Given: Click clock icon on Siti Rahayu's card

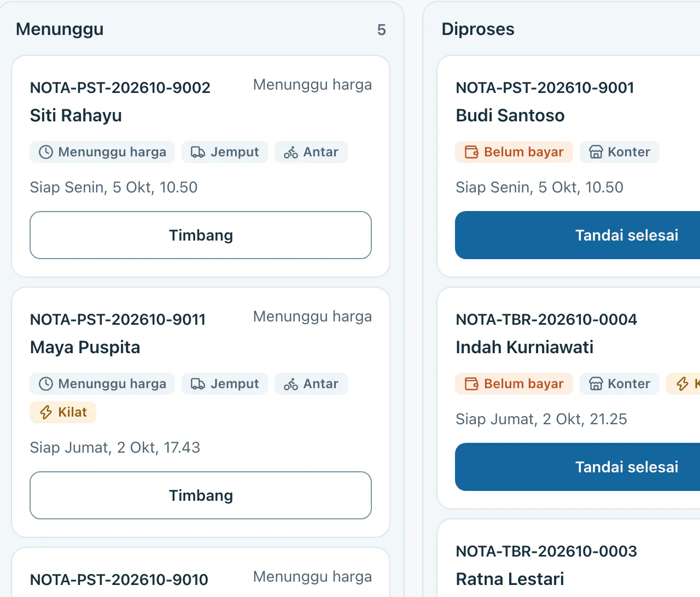Looking at the screenshot, I should (x=46, y=152).
